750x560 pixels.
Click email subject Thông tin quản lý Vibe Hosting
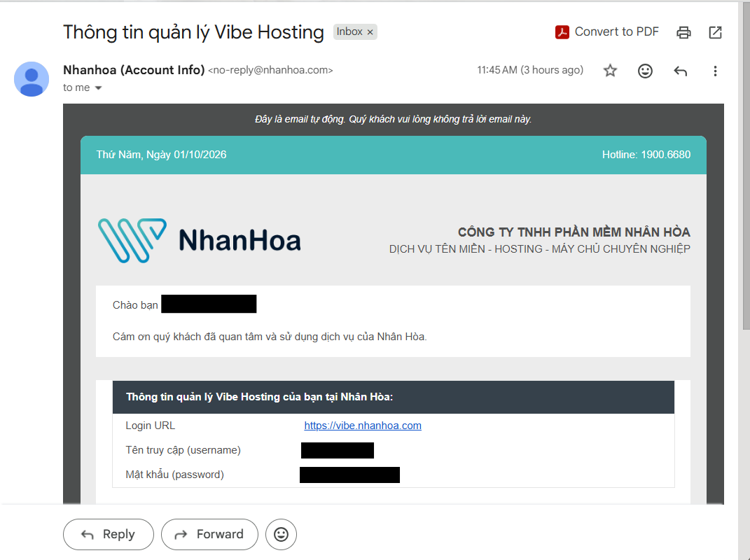coord(194,32)
